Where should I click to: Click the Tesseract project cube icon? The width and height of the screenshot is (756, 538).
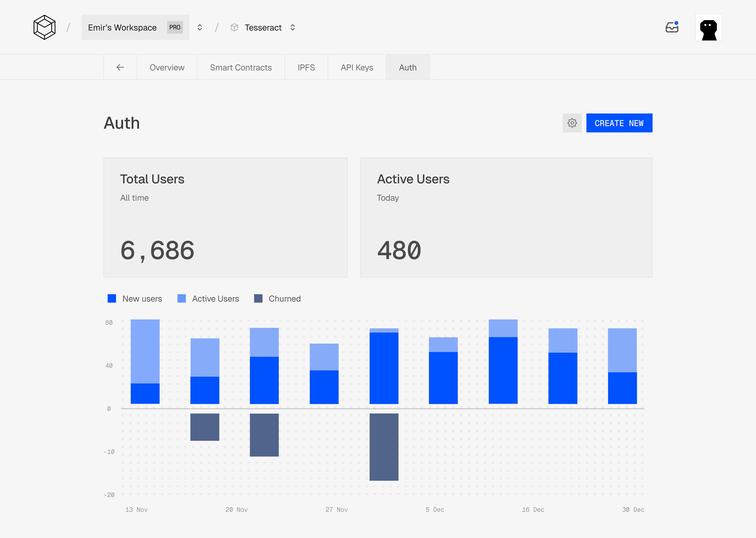click(x=234, y=27)
